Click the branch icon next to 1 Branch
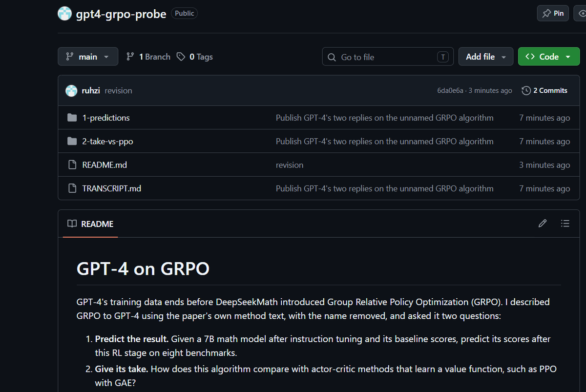Screen dimensions: 586x392 [x=130, y=57]
